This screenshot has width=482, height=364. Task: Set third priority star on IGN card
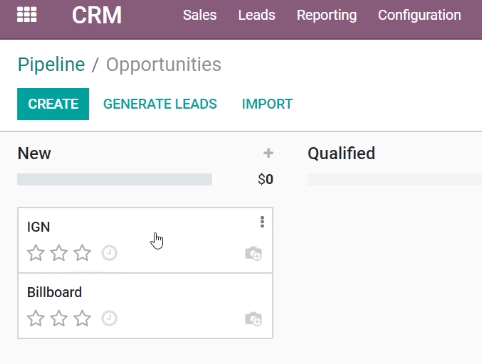pyautogui.click(x=82, y=253)
